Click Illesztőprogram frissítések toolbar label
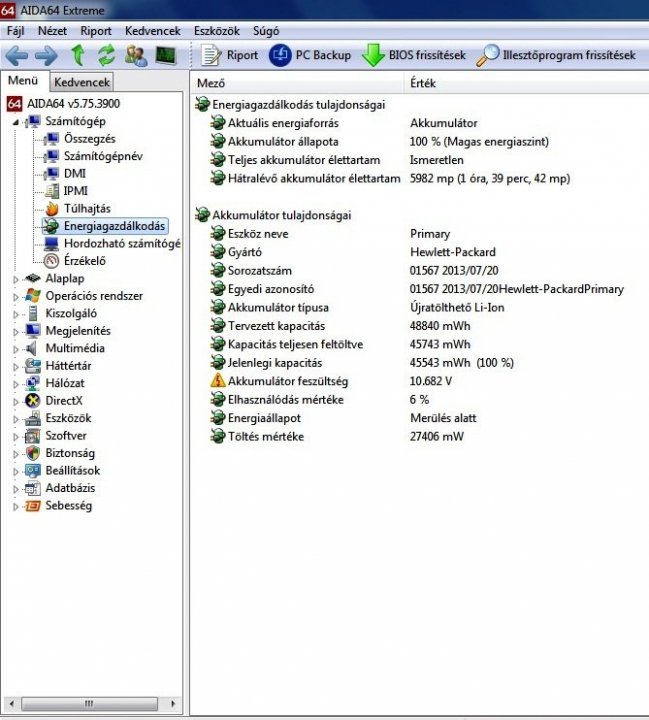 [x=569, y=55]
